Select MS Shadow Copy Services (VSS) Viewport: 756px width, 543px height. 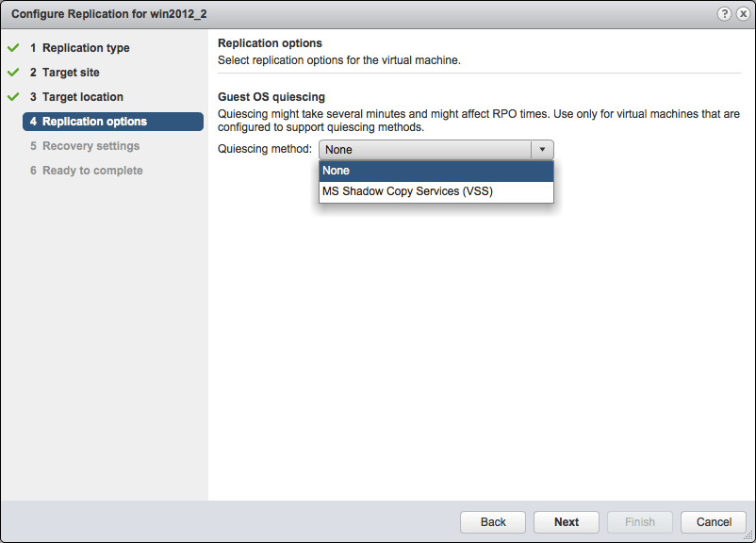pos(405,191)
